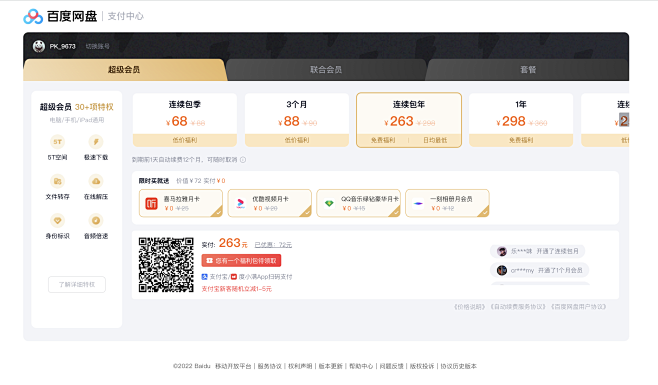The image size is (658, 385).
Task: Click the 了解详细特权 button
Action: click(77, 285)
